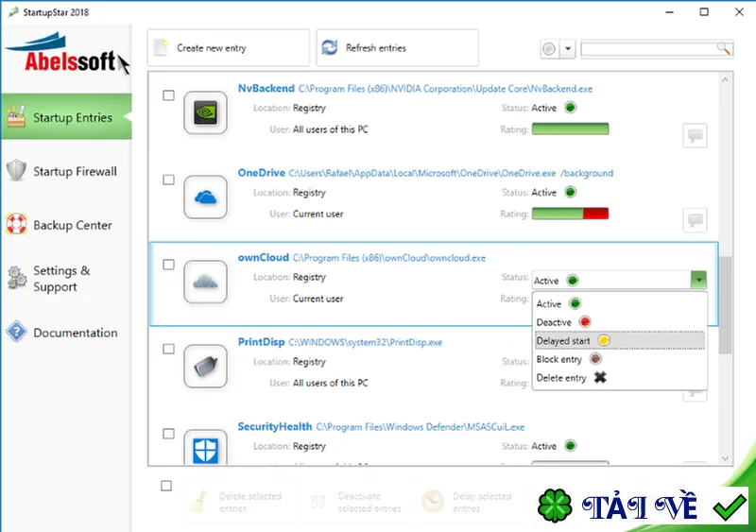756x532 pixels.
Task: Click the OneDrive rating bar
Action: click(x=570, y=214)
